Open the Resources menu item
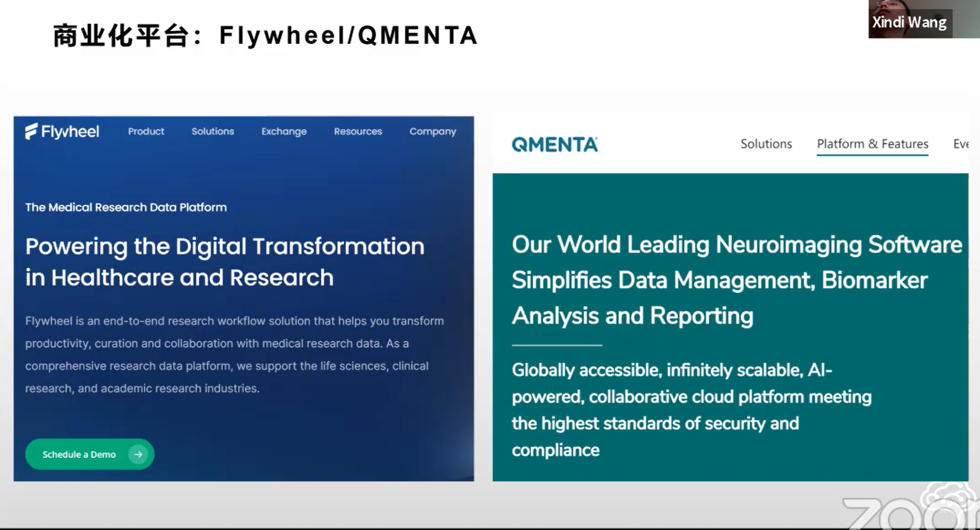Image resolution: width=980 pixels, height=530 pixels. click(x=358, y=131)
